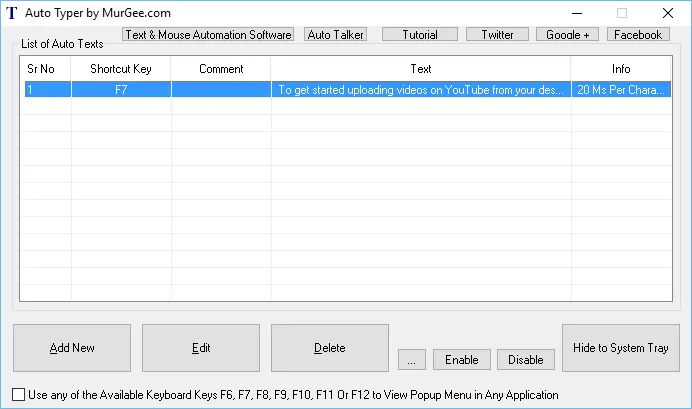Click the Disable button
The width and height of the screenshot is (692, 409).
pyautogui.click(x=525, y=360)
